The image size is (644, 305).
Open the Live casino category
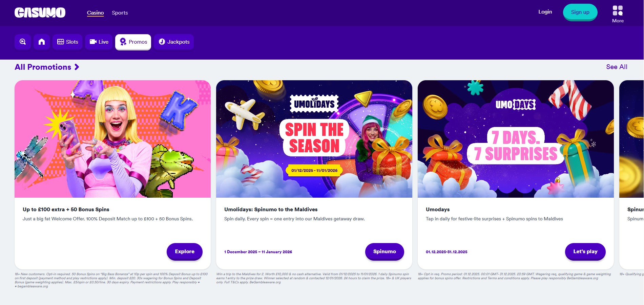click(x=99, y=42)
